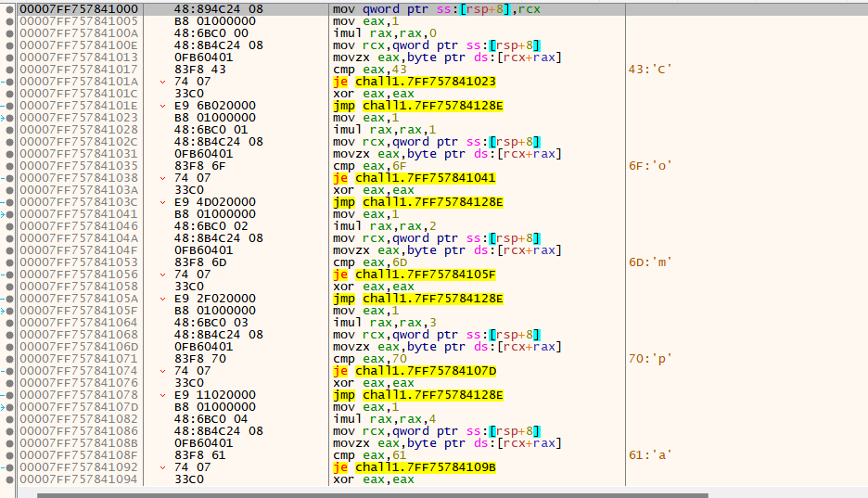Select instruction cmp eax,6D

[x=370, y=262]
